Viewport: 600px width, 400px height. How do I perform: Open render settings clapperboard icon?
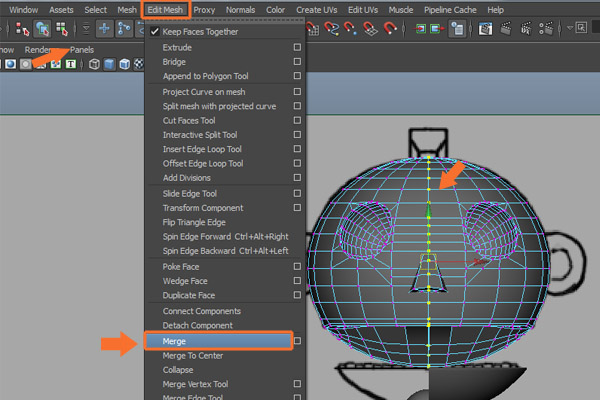[546, 28]
